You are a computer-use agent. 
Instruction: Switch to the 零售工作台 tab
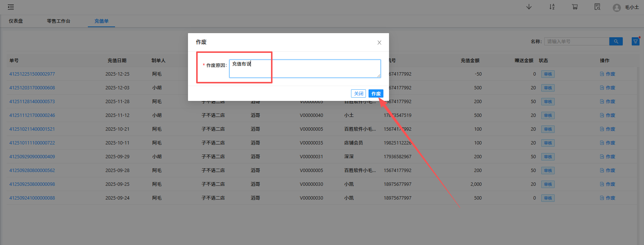58,21
